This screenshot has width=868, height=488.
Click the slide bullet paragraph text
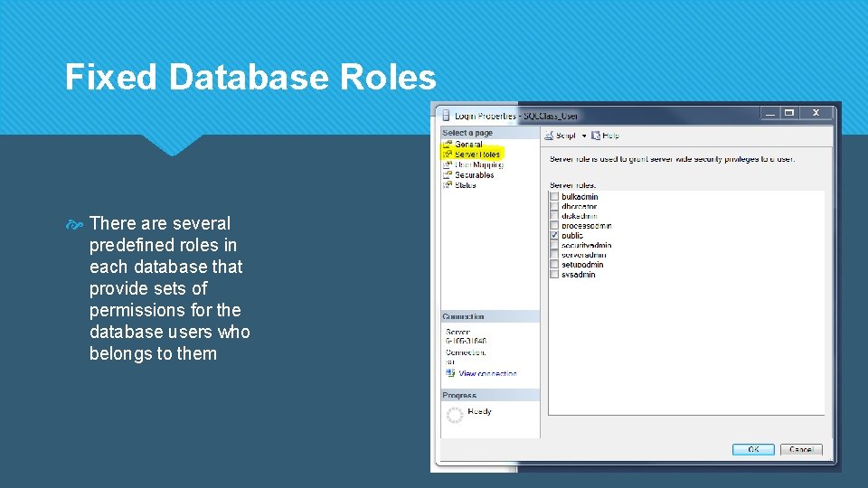tap(170, 288)
